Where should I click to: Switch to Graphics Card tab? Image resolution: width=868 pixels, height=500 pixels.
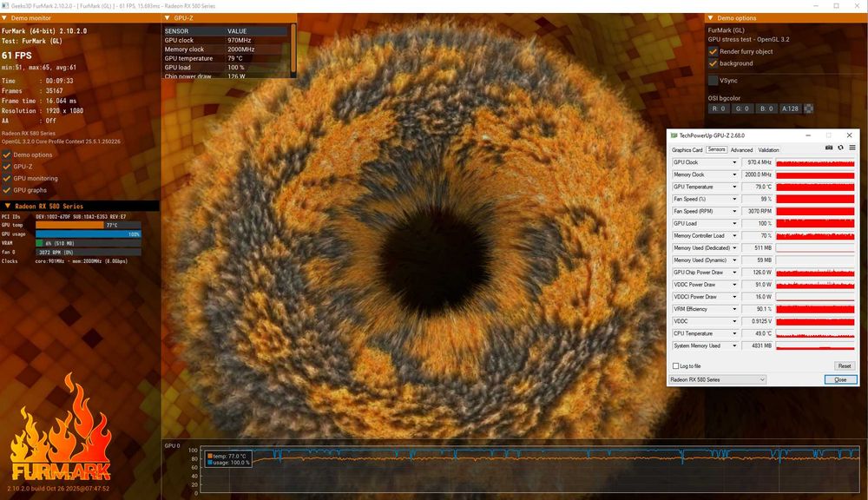click(x=687, y=150)
